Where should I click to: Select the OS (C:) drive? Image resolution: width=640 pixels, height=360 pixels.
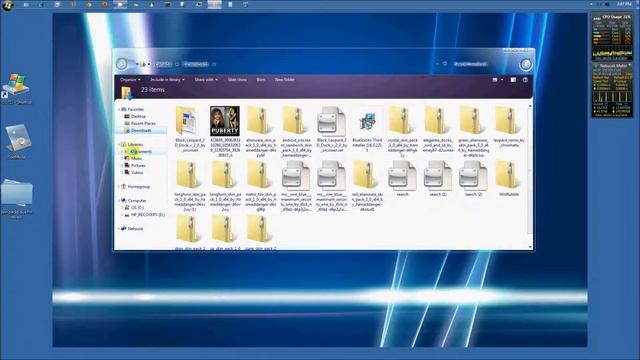pos(137,208)
